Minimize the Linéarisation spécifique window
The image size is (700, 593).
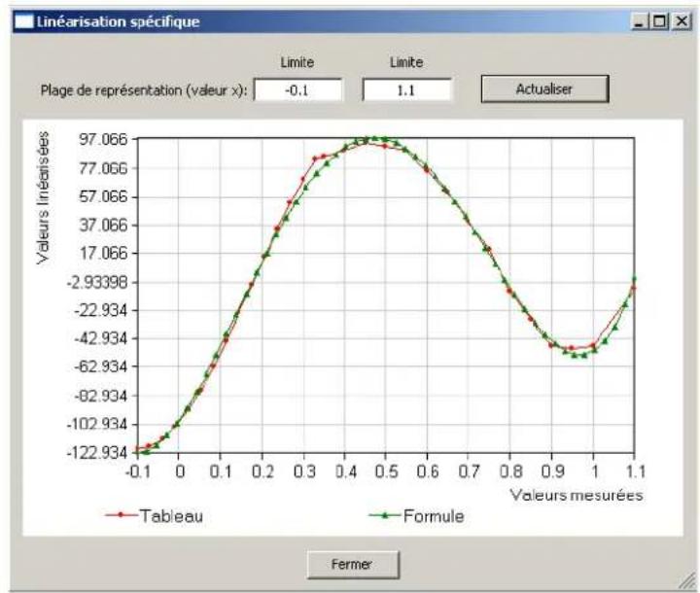click(x=640, y=21)
